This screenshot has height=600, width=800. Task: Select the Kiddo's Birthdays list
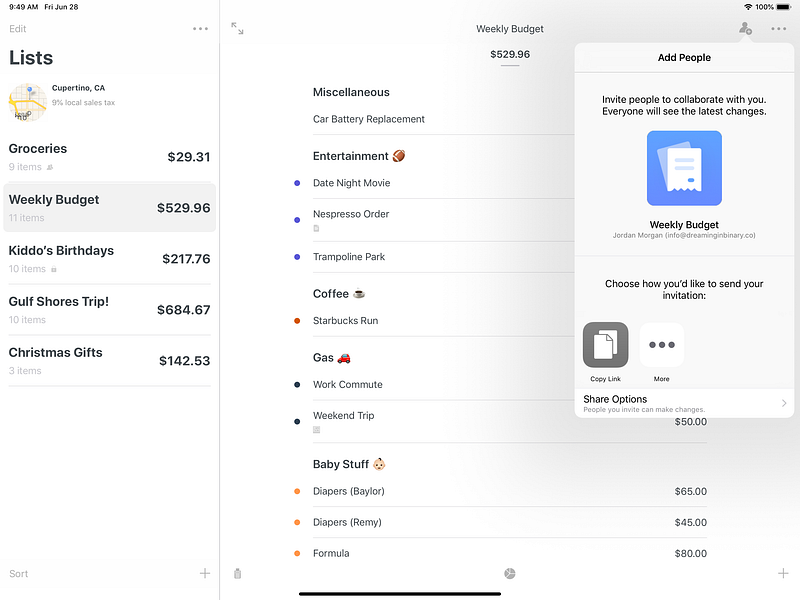pos(109,259)
